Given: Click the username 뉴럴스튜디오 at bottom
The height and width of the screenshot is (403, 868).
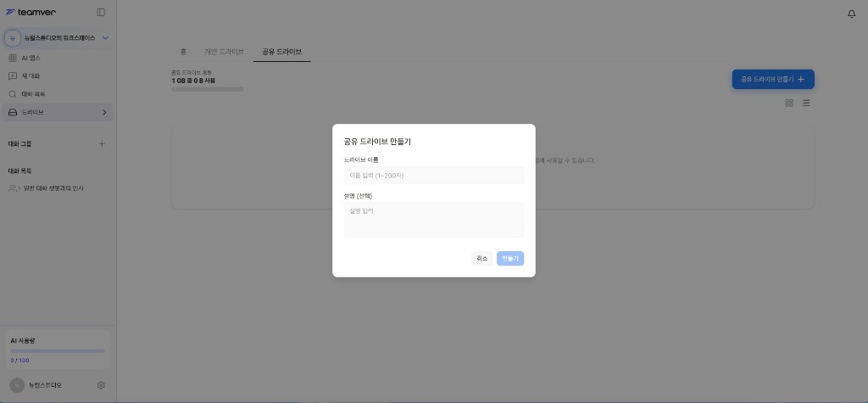Looking at the screenshot, I should pos(46,385).
